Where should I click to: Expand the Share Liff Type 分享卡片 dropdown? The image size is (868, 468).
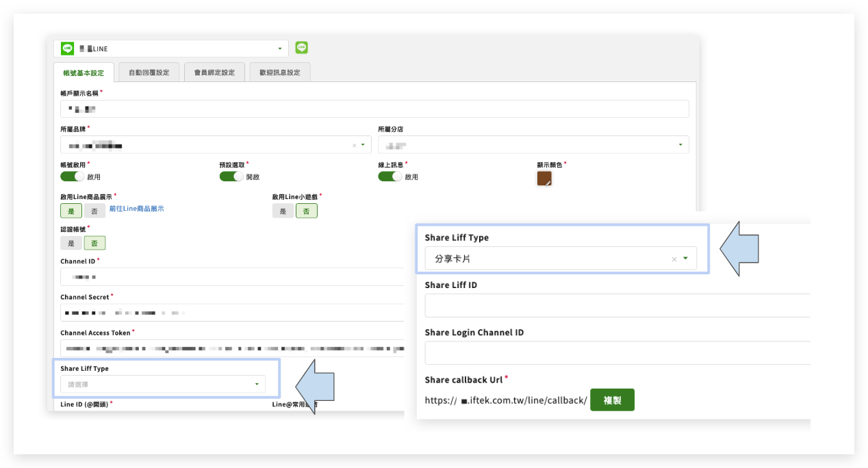[x=685, y=259]
